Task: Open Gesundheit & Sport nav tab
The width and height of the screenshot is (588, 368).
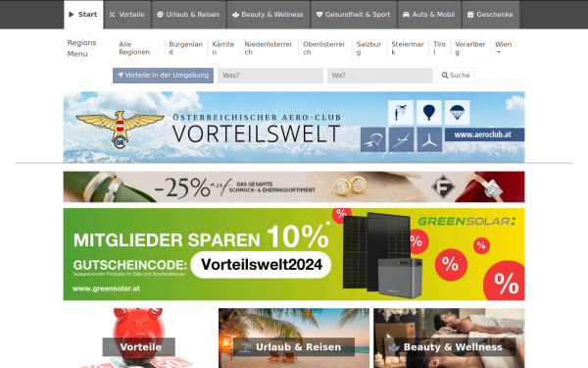Action: (354, 15)
